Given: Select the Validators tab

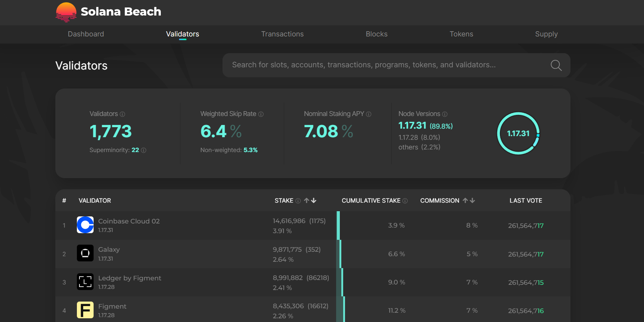Looking at the screenshot, I should (x=182, y=34).
